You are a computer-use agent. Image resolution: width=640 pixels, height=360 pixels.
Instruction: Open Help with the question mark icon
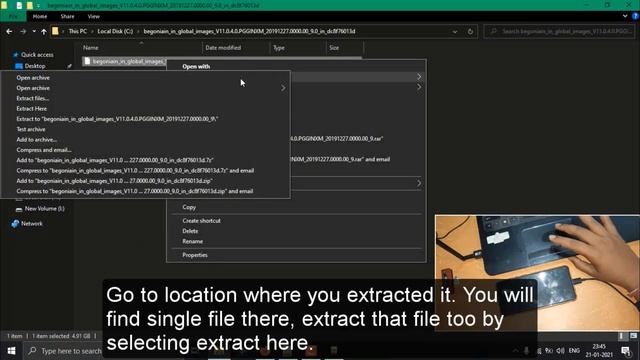pyautogui.click(x=635, y=16)
